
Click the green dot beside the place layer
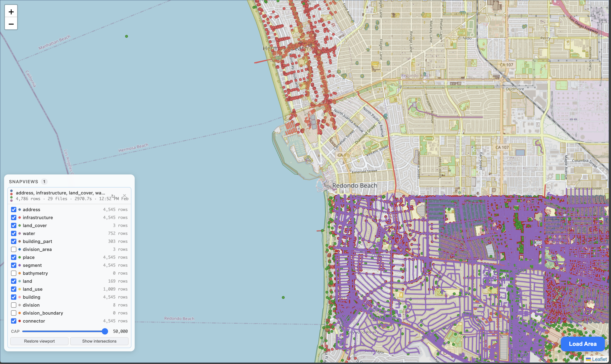pos(19,257)
